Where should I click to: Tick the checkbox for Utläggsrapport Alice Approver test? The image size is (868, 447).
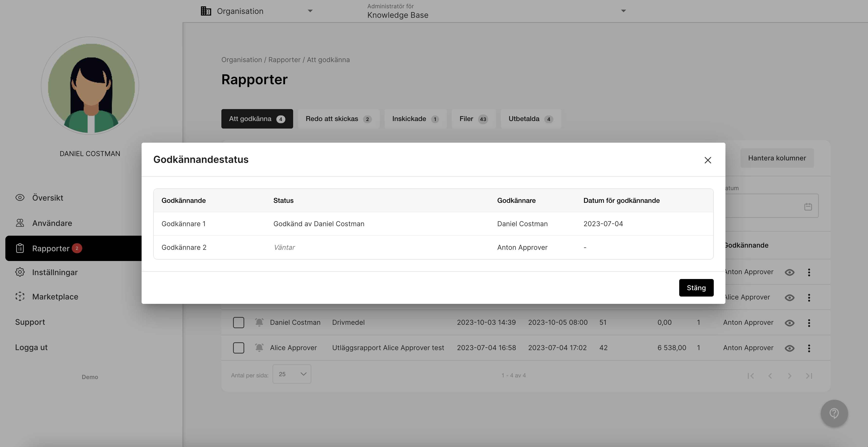tap(239, 348)
